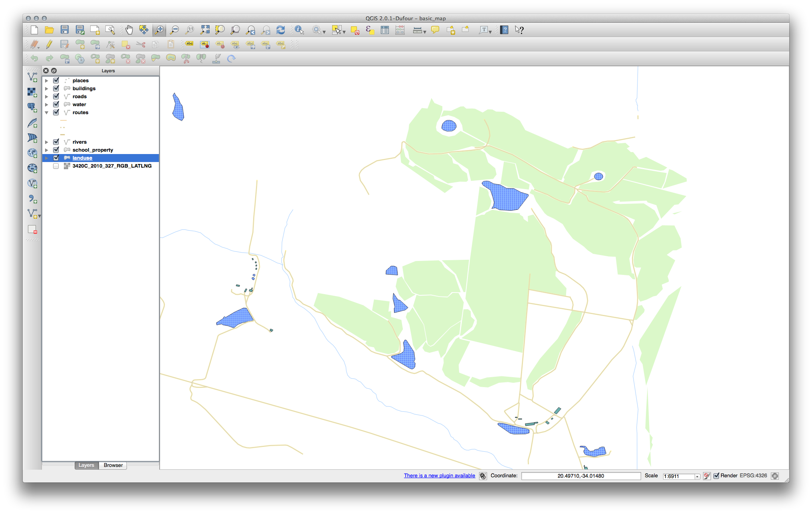Click the Zoom In tool
The image size is (812, 514).
tap(159, 29)
